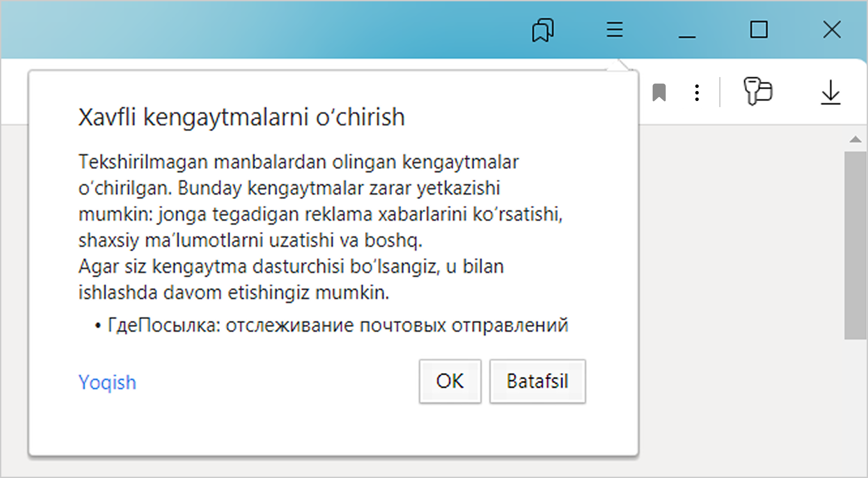Click the filled bookmark icon
The image size is (868, 478).
point(659,92)
